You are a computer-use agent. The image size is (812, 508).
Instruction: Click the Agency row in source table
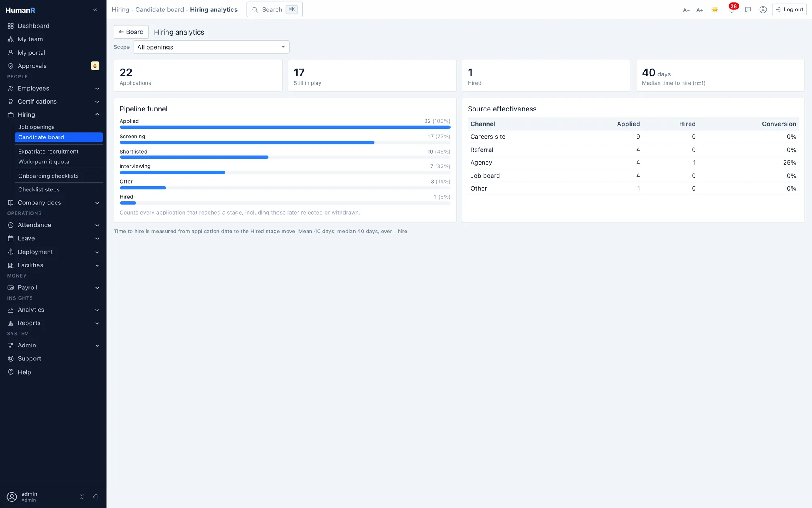(x=633, y=163)
